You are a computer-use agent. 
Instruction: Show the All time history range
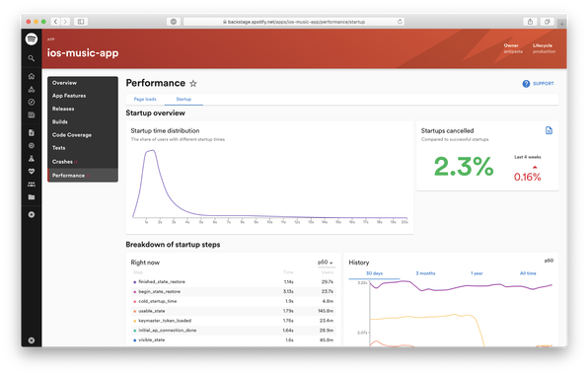click(x=528, y=273)
